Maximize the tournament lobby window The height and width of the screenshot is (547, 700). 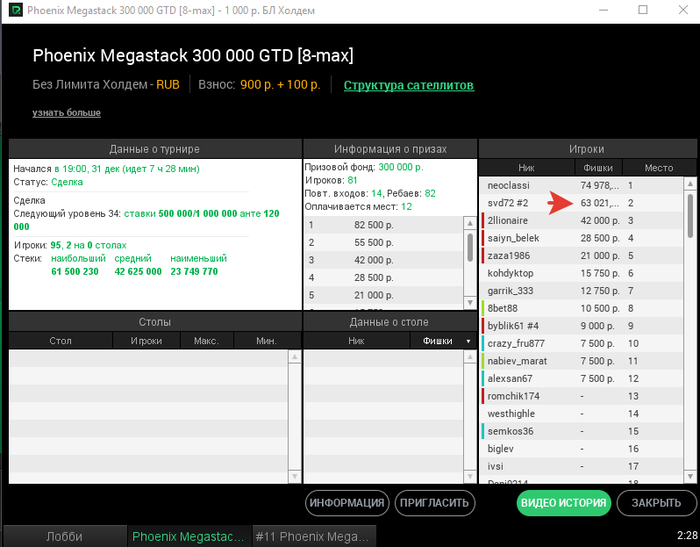pos(643,10)
